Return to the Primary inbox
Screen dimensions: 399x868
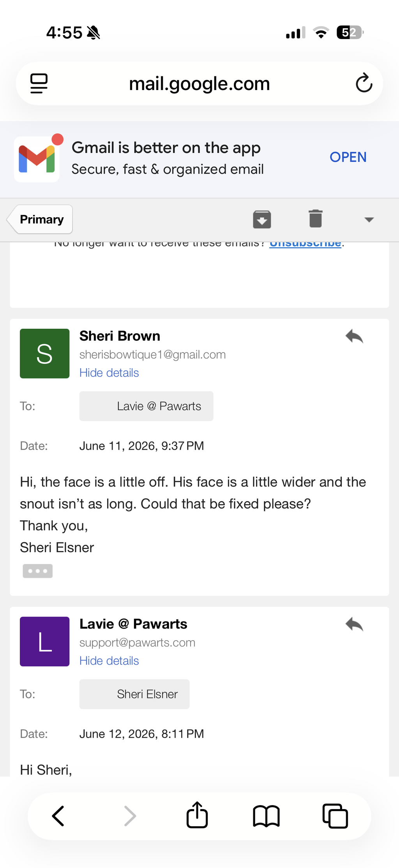40,220
